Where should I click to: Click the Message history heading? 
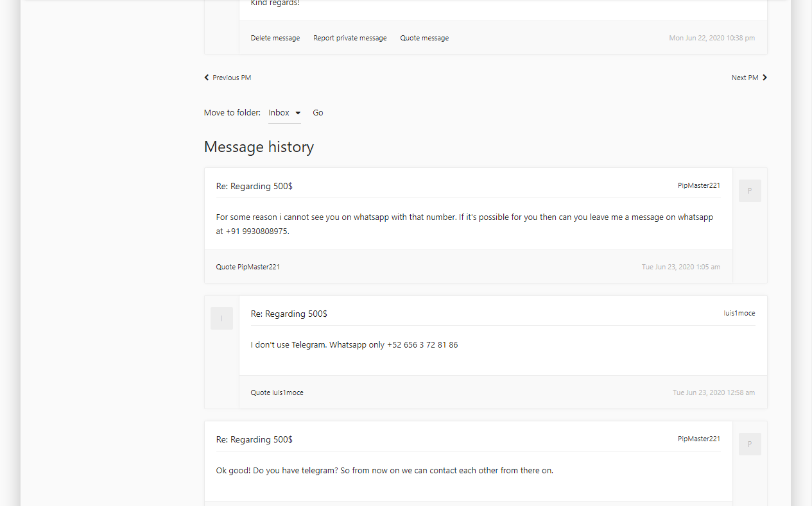click(259, 147)
